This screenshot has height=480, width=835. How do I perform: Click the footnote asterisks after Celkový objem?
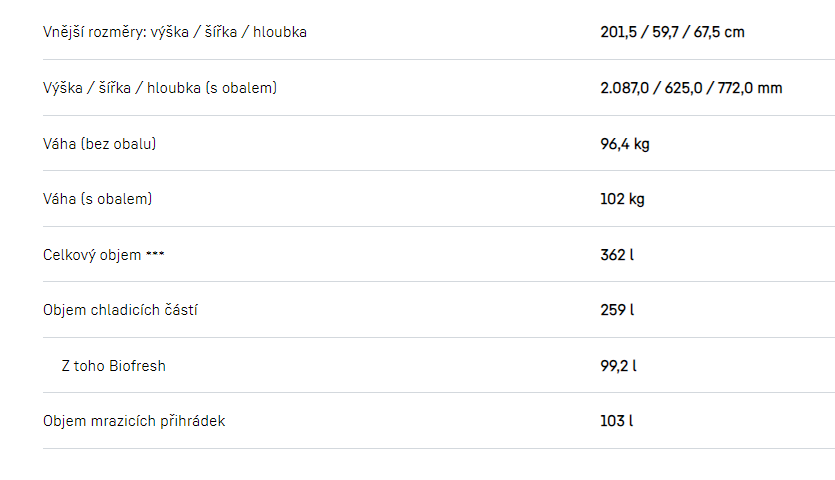(155, 254)
